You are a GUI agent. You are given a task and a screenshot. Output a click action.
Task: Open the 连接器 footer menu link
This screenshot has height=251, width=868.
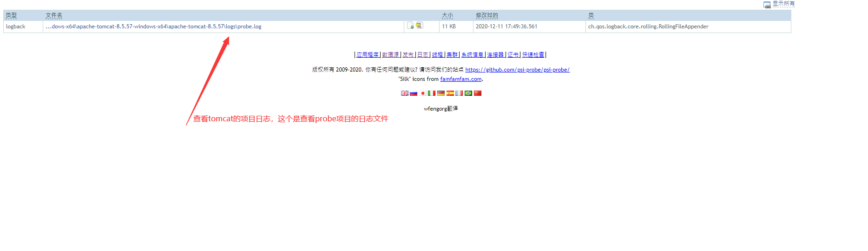coord(495,55)
